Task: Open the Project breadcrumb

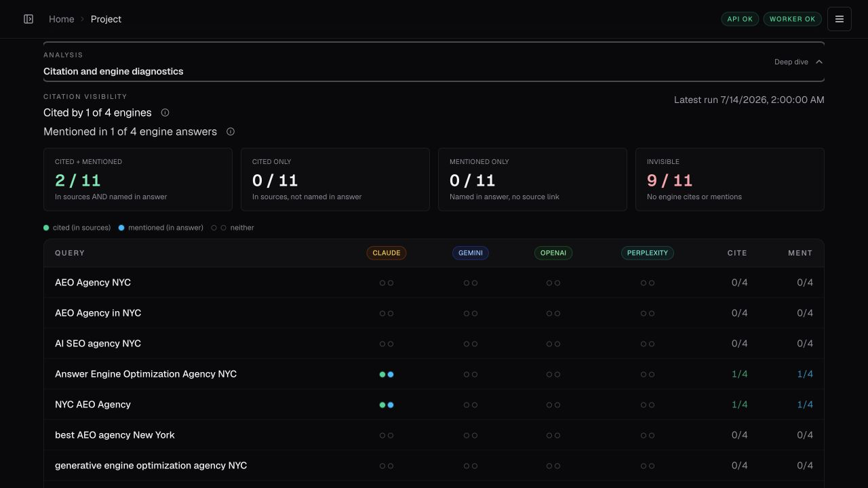Action: tap(106, 19)
